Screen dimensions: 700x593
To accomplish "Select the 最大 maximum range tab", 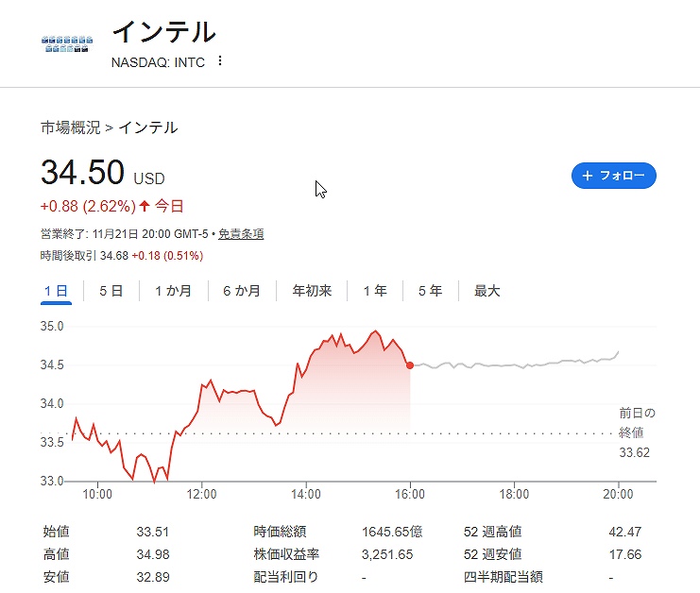I will click(x=487, y=291).
